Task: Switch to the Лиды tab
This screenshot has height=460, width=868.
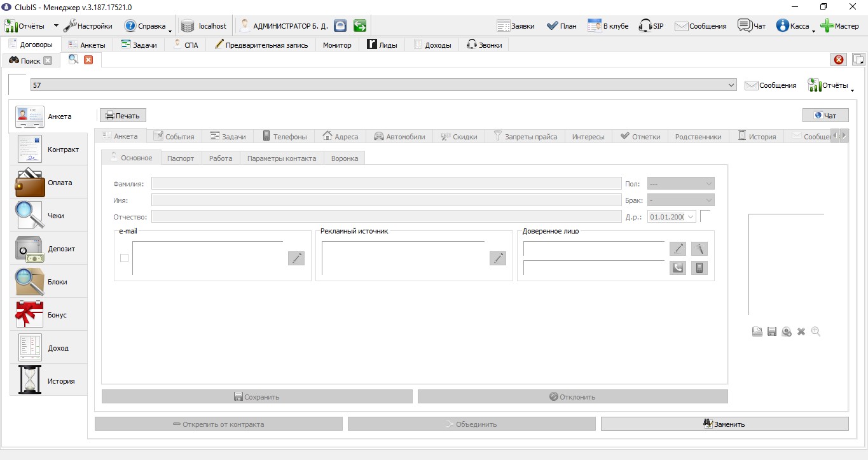Action: click(382, 45)
